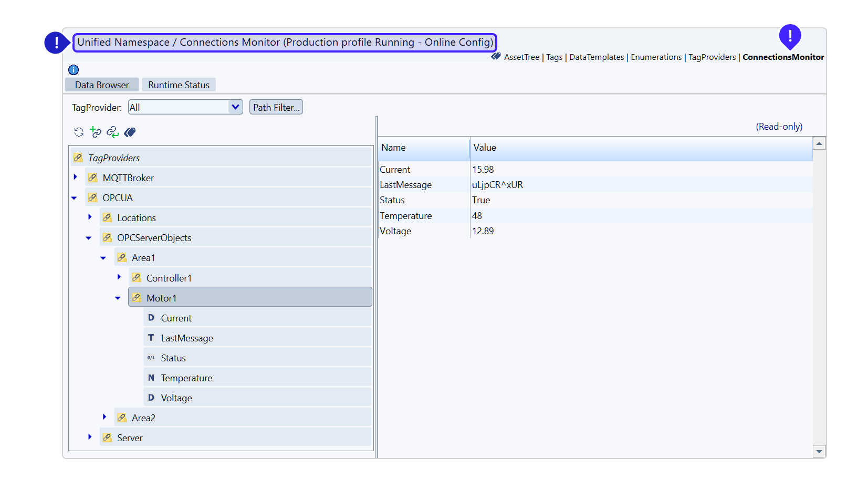Click the refresh icon above the tree
Screen dimensions: 868x479
[79, 132]
